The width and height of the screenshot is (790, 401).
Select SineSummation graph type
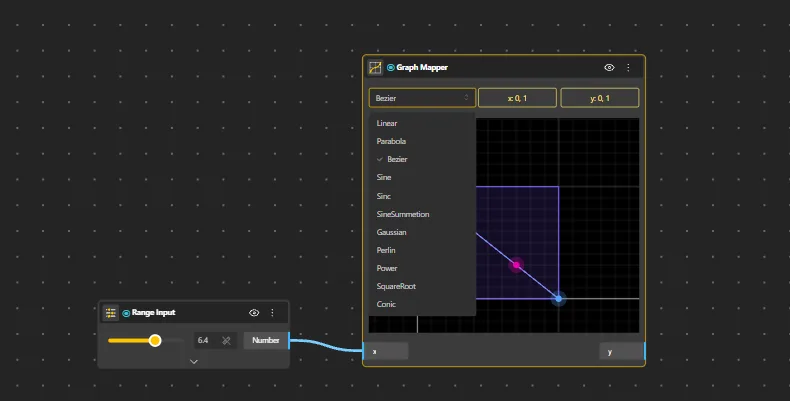coord(422,214)
